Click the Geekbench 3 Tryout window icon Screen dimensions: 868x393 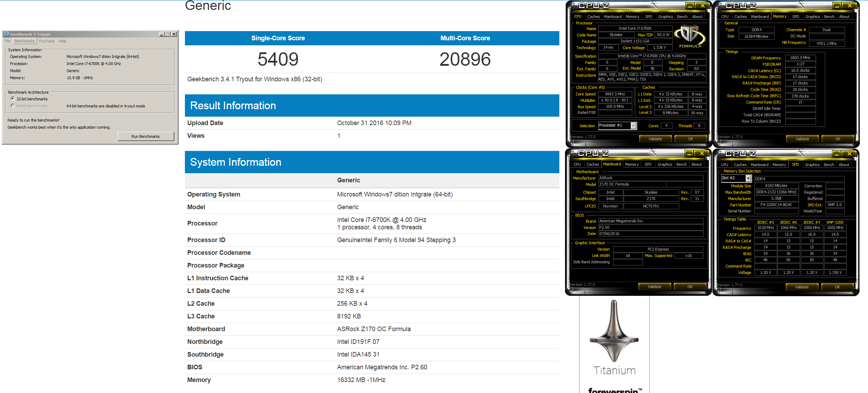[x=6, y=34]
